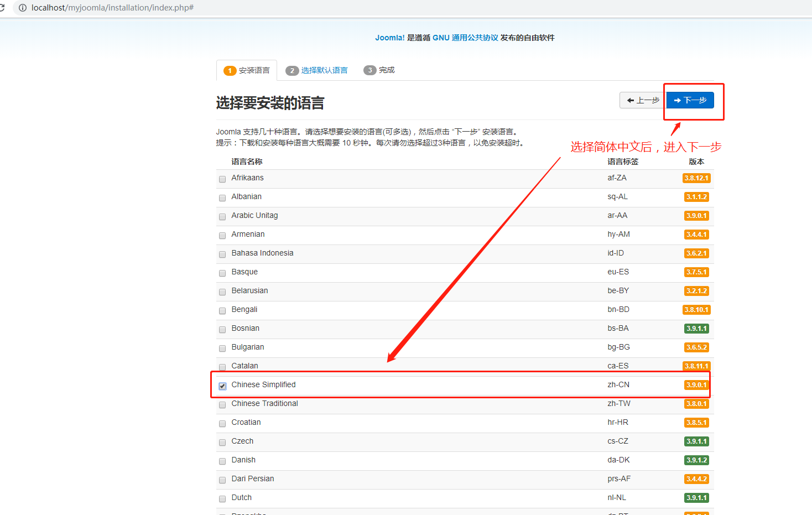Click the site info icon in address bar
This screenshot has width=812, height=515.
click(23, 8)
